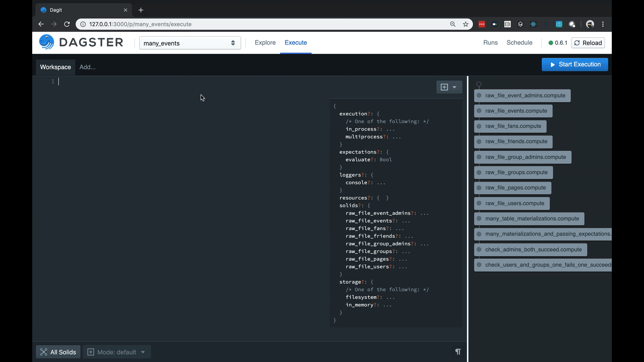Select the raw_file_groups.compute step
This screenshot has height=362, width=644.
pos(514,173)
